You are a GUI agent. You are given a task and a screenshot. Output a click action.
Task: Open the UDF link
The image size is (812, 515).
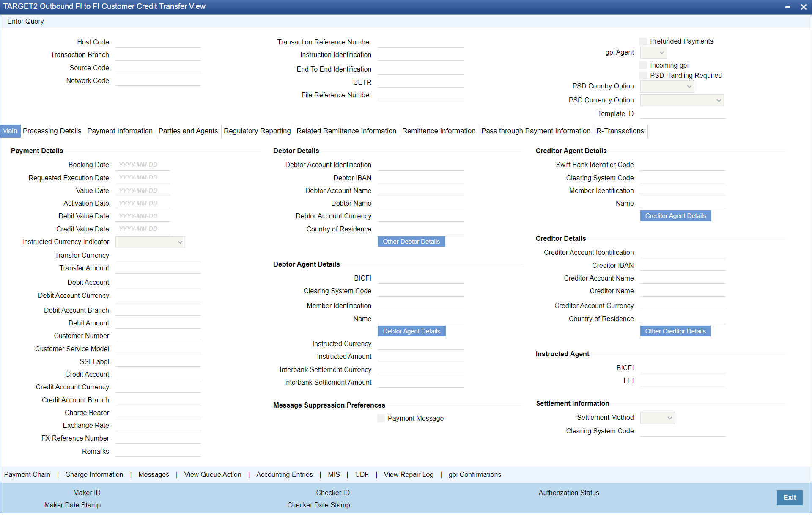(x=362, y=475)
